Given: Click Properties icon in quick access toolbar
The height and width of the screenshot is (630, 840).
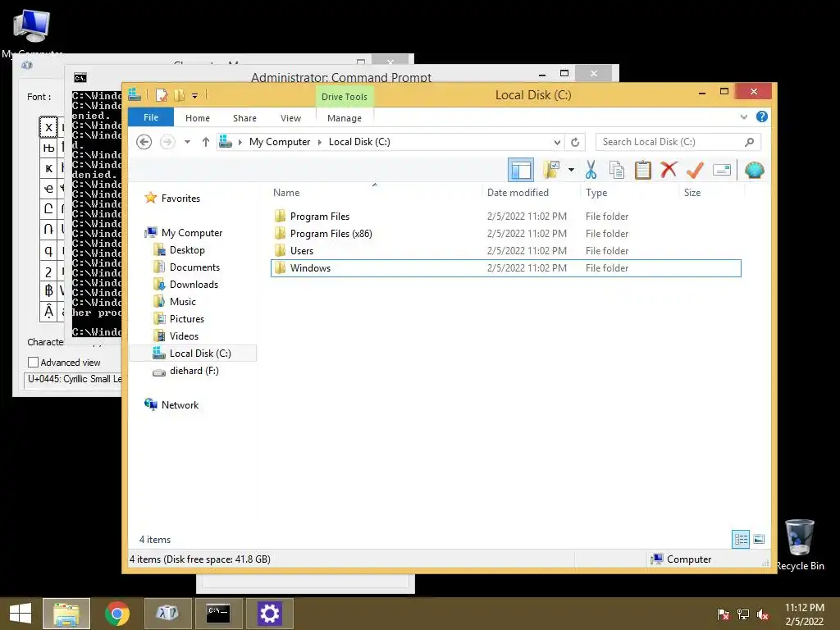Looking at the screenshot, I should click(162, 95).
